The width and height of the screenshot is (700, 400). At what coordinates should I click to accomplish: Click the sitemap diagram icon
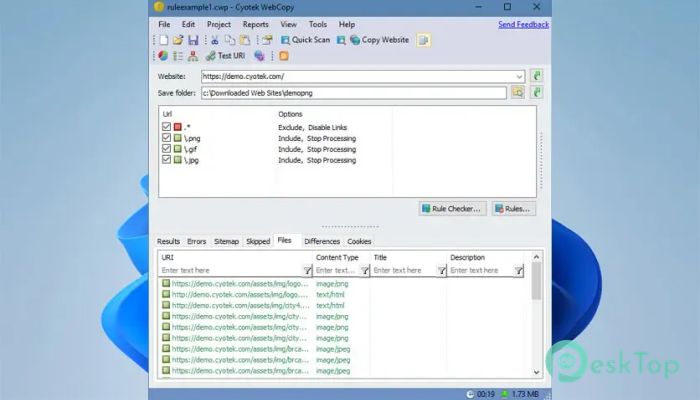coord(193,56)
